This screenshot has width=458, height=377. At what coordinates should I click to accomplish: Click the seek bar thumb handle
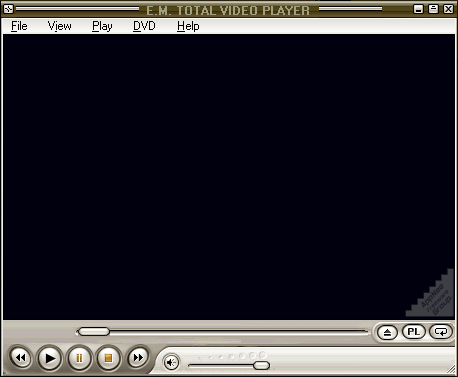tap(94, 331)
